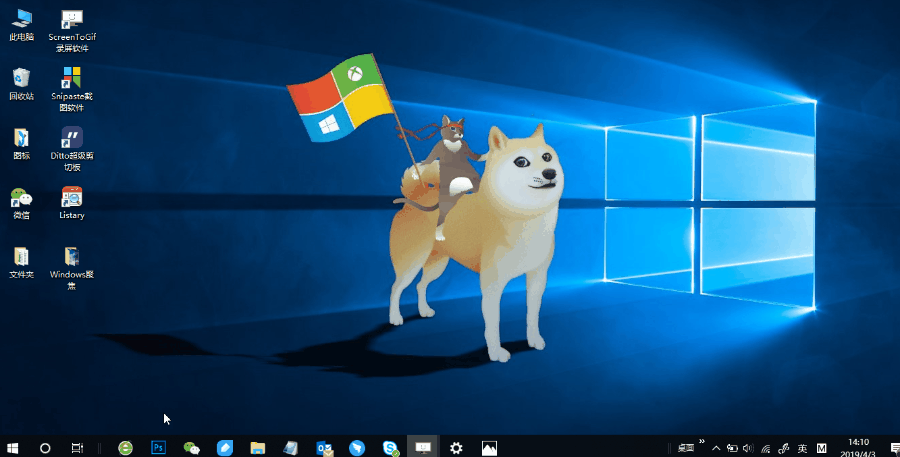Open Skype from the taskbar
Viewport: 900px width, 457px height.
click(389, 448)
